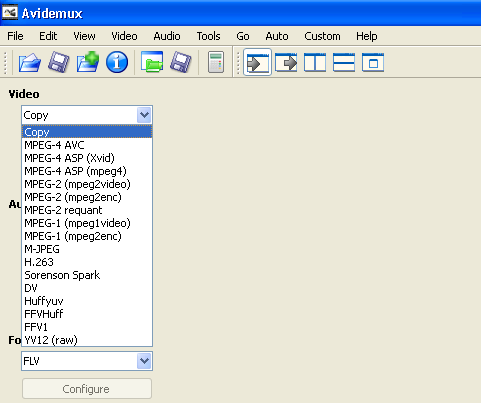Select the input preview mode icon
Screen dimensions: 481x403
click(257, 62)
